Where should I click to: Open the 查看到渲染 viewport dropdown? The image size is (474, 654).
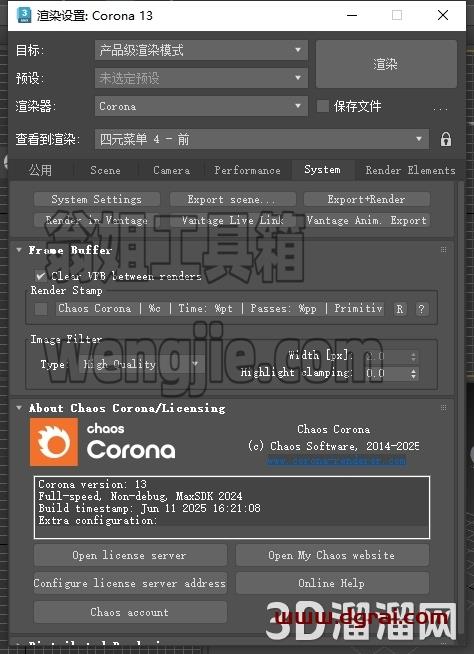262,139
